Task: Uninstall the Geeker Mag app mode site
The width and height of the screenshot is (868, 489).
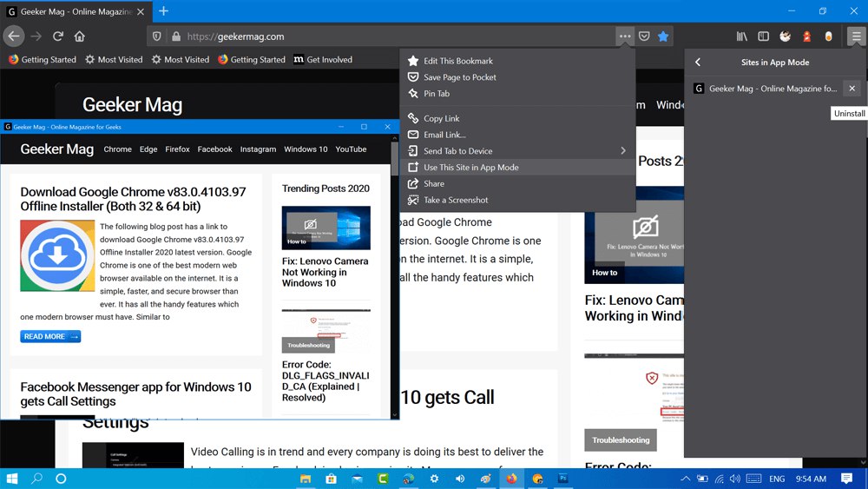Action: click(x=852, y=88)
